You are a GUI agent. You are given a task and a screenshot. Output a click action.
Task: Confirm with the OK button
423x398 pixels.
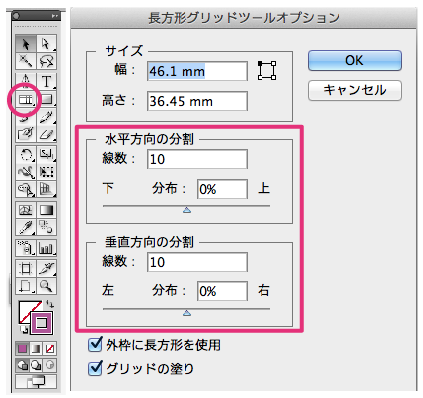point(355,60)
